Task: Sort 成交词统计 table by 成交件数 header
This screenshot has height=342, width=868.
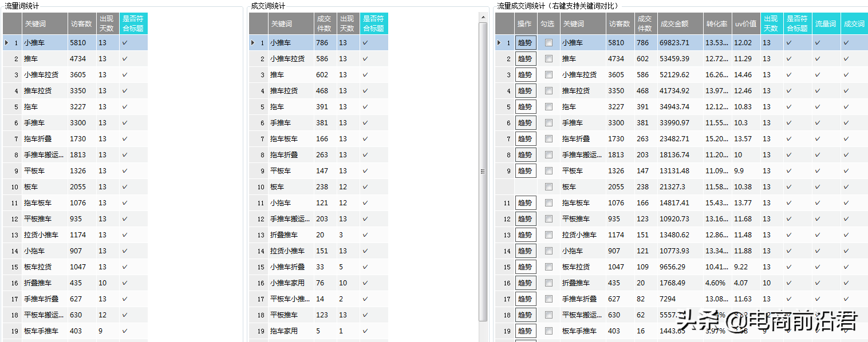Action: 325,24
